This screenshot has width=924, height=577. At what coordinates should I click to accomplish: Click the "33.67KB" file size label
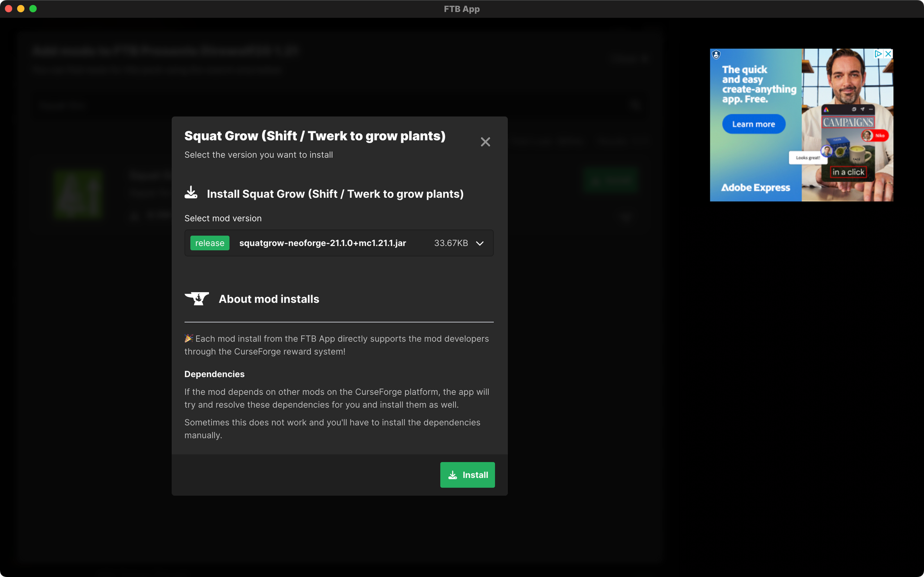click(x=451, y=243)
